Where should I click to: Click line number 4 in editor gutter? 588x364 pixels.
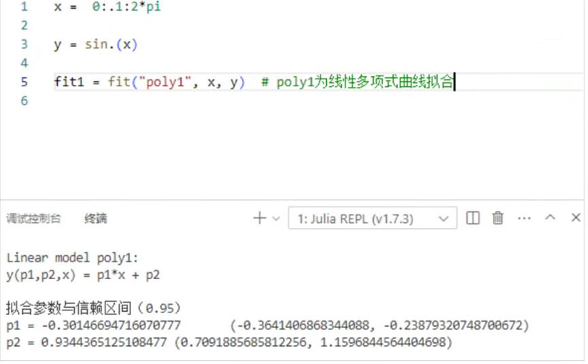[24, 63]
